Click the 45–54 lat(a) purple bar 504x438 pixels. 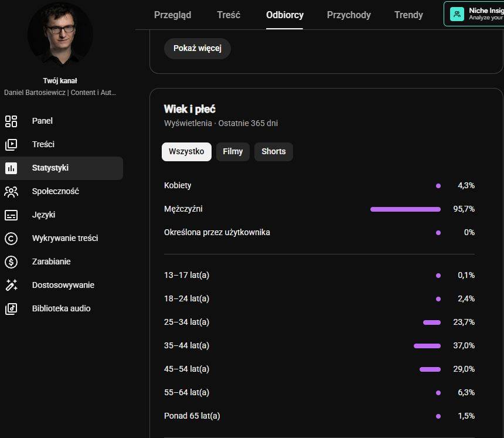[430, 369]
